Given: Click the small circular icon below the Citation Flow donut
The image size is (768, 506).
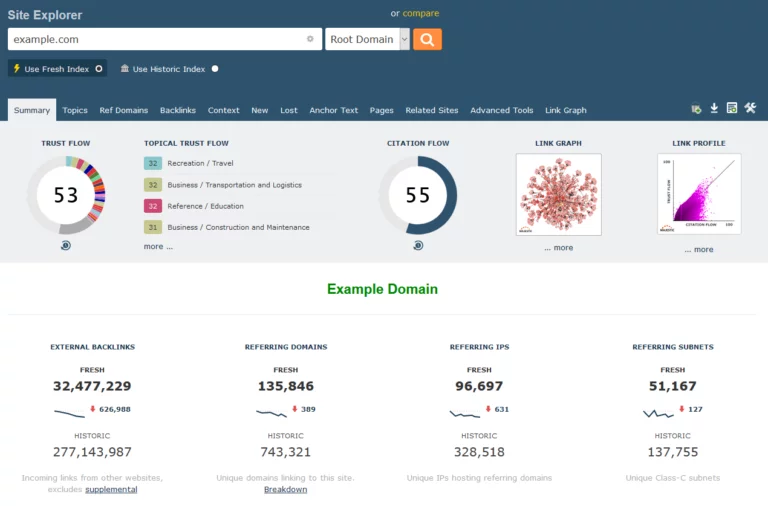Looking at the screenshot, I should click(417, 245).
